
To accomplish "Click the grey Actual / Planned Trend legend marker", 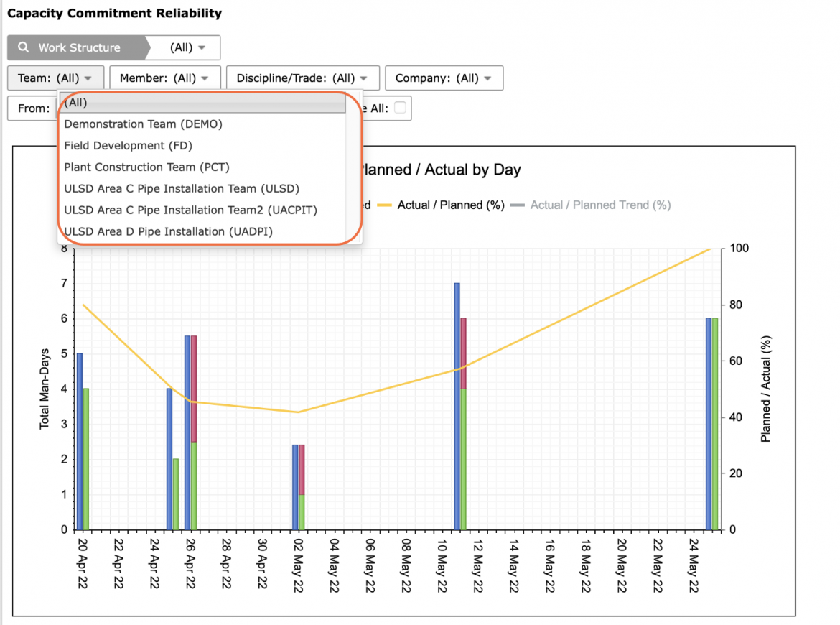I will coord(518,205).
